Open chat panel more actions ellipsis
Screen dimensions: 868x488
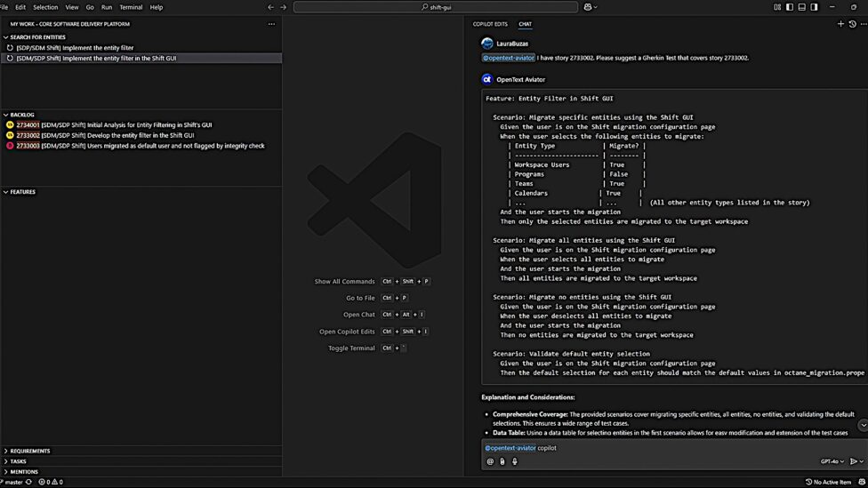(864, 24)
